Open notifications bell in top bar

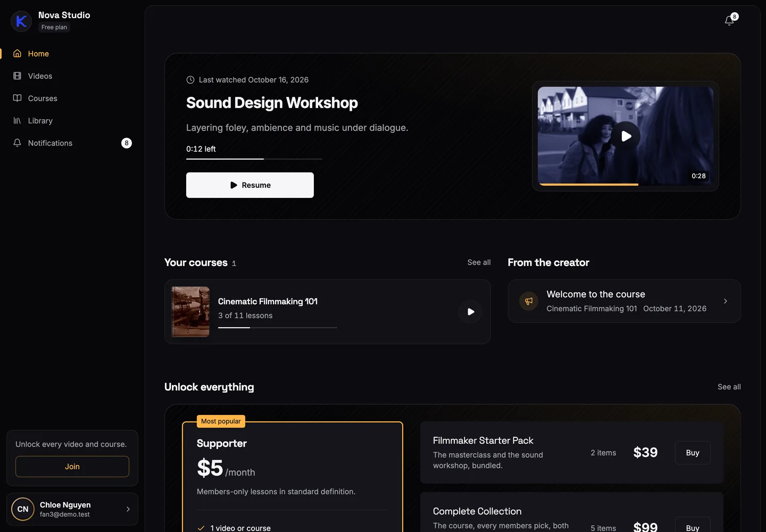click(x=729, y=21)
